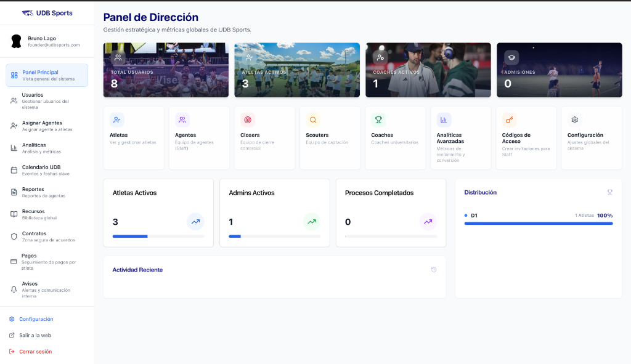Open the Pagos menu entry
The height and width of the screenshot is (364, 631).
pos(47,261)
